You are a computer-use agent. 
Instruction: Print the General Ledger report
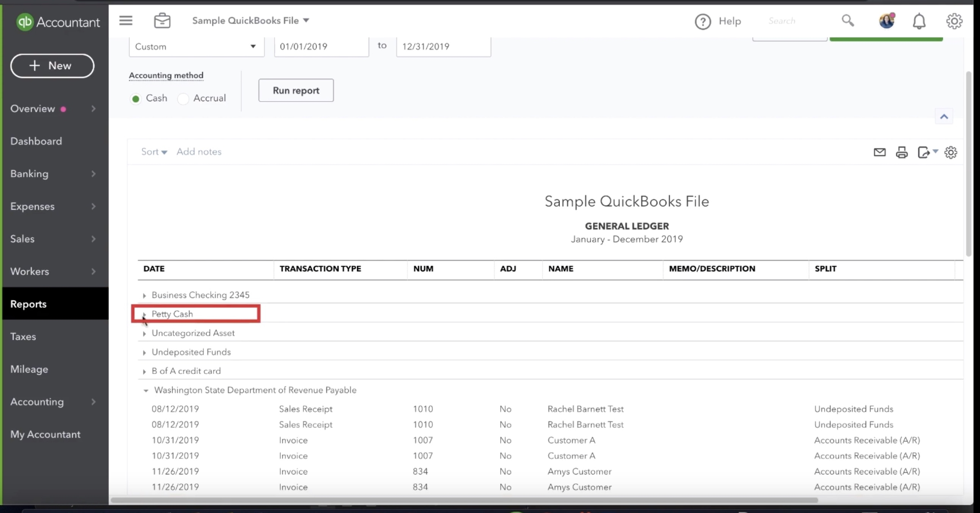902,152
